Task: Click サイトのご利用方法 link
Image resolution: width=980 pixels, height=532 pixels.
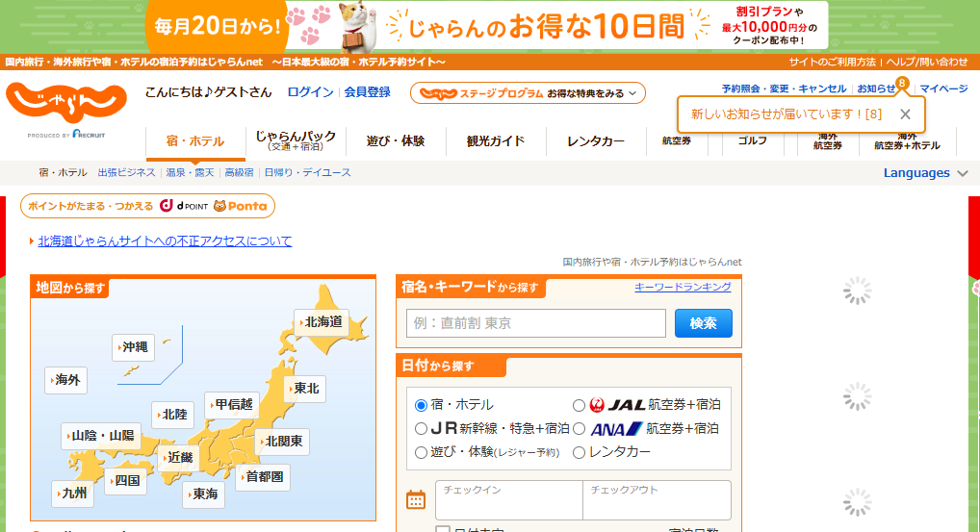Action: pos(832,63)
